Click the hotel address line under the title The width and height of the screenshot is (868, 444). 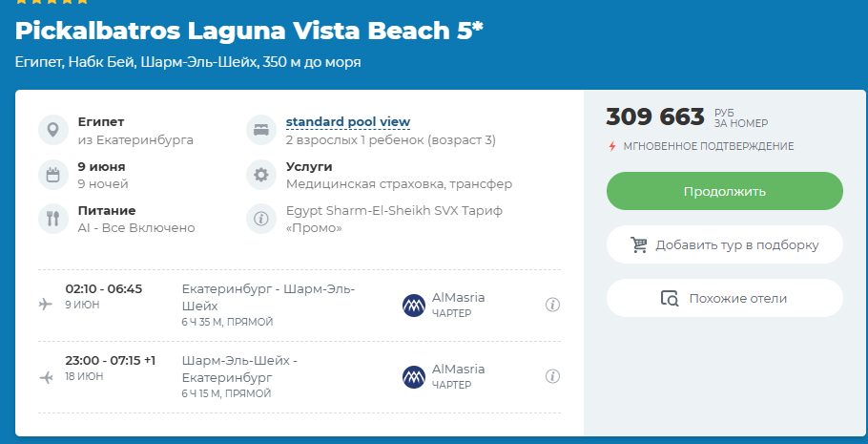pyautogui.click(x=188, y=62)
